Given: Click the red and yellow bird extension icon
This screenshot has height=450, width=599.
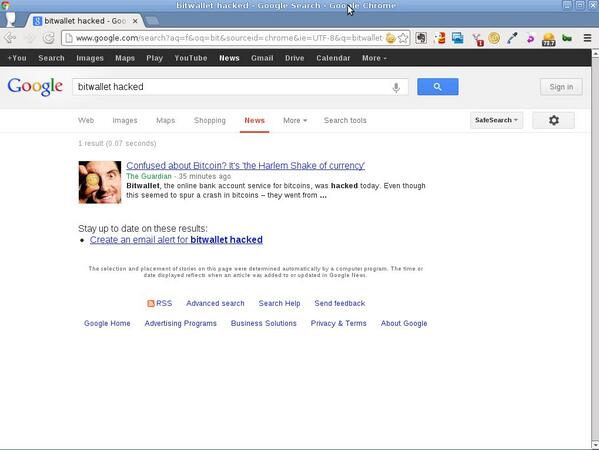Looking at the screenshot, I should click(440, 38).
